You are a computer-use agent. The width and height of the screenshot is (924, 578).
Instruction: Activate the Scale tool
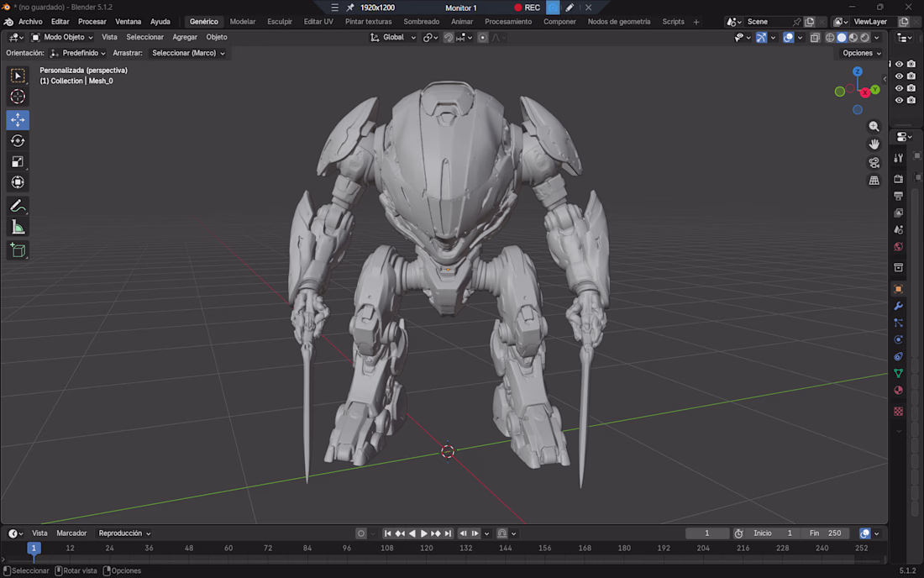point(18,161)
